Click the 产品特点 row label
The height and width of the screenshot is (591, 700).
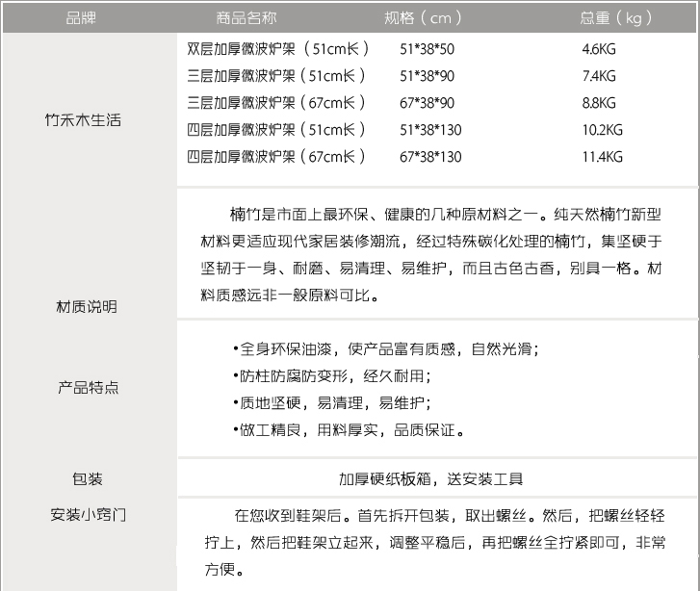(89, 388)
